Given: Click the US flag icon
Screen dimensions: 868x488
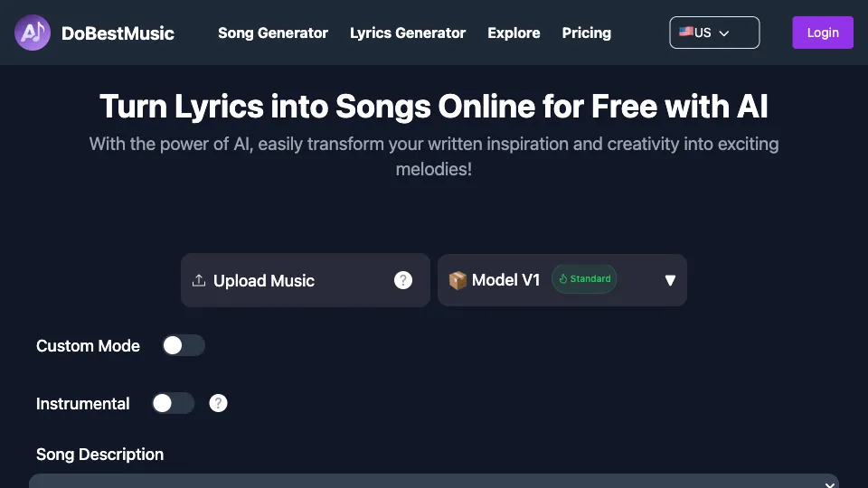Looking at the screenshot, I should tap(686, 32).
